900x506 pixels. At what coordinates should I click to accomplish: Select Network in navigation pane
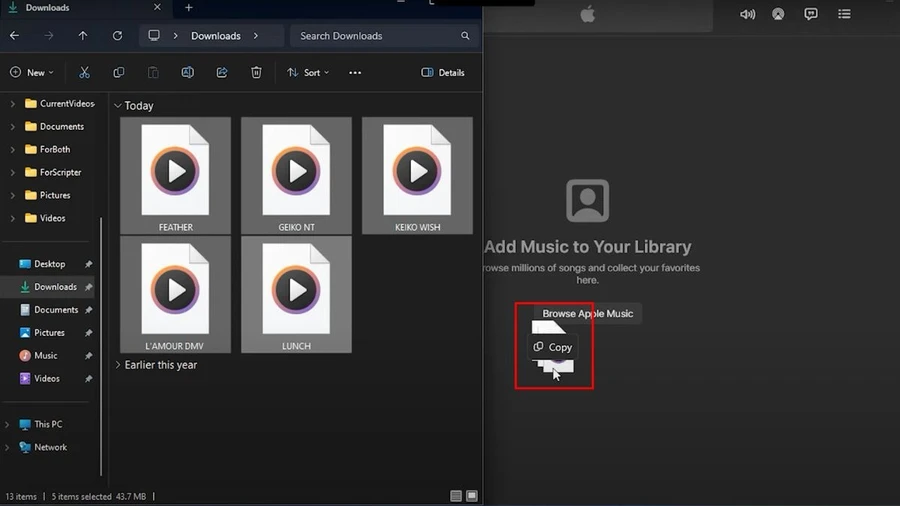50,447
